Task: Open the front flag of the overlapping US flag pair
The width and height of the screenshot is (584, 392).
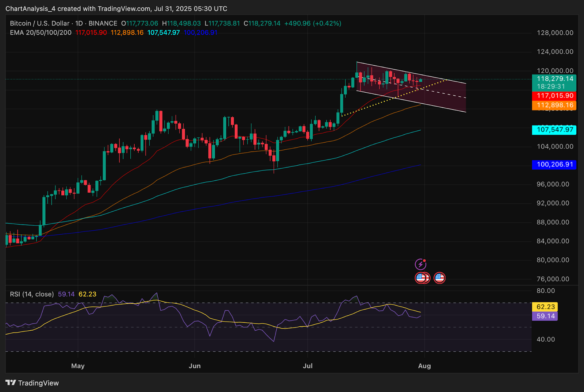Action: pyautogui.click(x=420, y=278)
